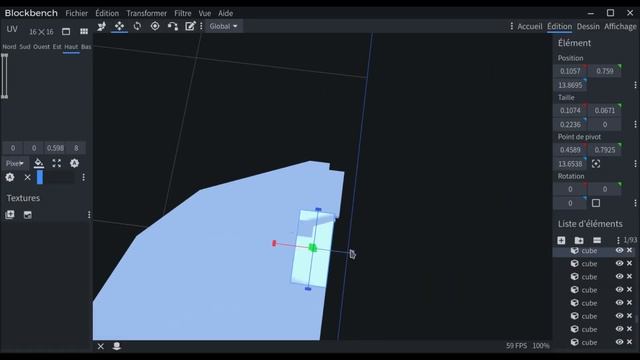The width and height of the screenshot is (640, 360).
Task: Click the UV field showing 0.598
Action: [55, 148]
